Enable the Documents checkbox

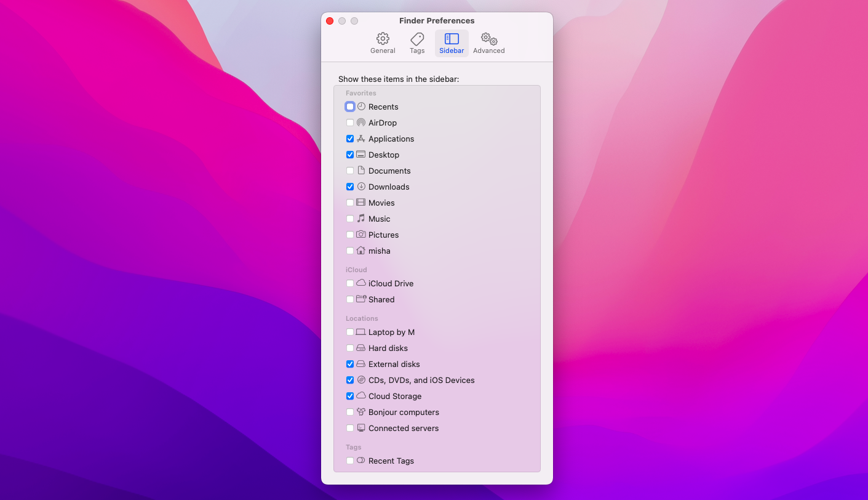[x=350, y=171]
